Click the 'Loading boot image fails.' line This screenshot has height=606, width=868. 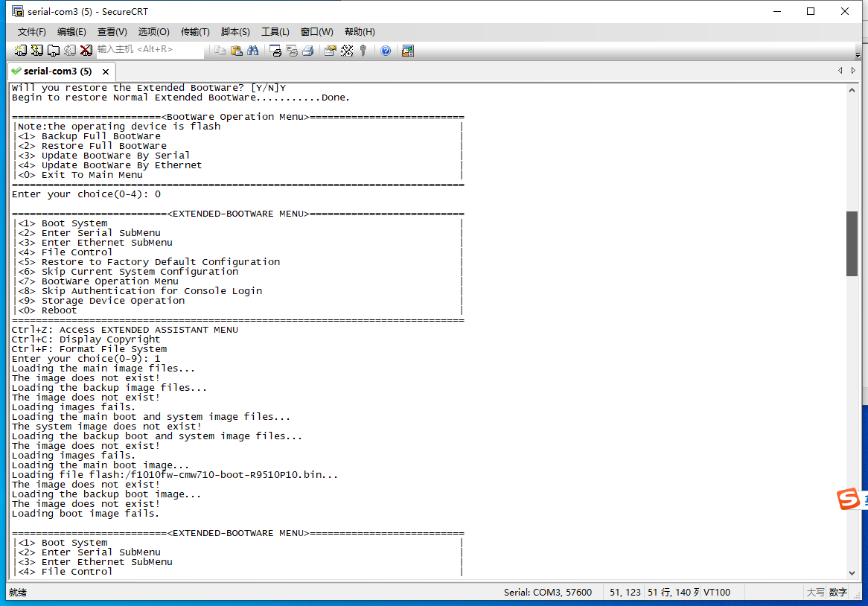(x=86, y=514)
